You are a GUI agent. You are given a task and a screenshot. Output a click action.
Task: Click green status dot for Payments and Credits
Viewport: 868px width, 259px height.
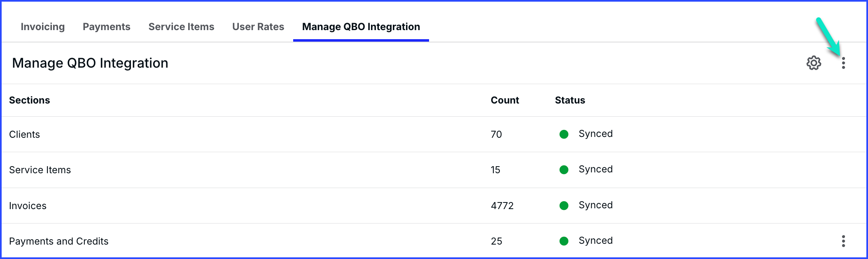tap(564, 241)
